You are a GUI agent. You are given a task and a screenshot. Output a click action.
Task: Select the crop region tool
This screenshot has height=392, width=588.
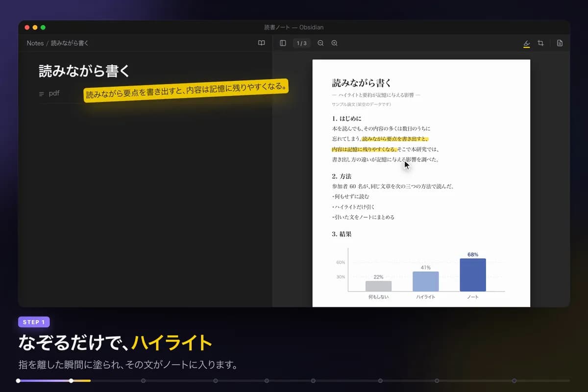(540, 43)
